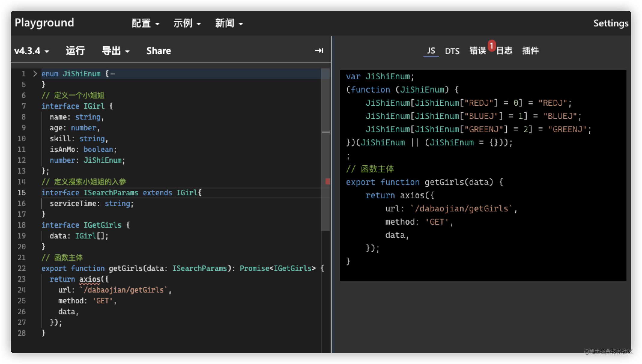Click 'skill: string,' on line 10
642x364 pixels.
point(79,138)
